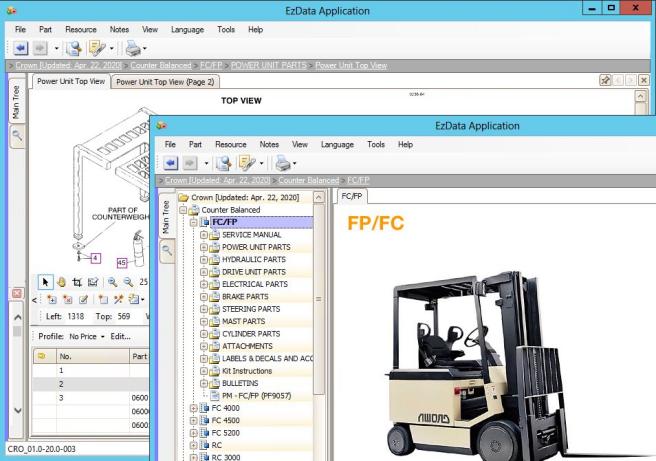The image size is (656, 461).
Task: Select the crop tool in the diagram toolbar
Action: [79, 283]
